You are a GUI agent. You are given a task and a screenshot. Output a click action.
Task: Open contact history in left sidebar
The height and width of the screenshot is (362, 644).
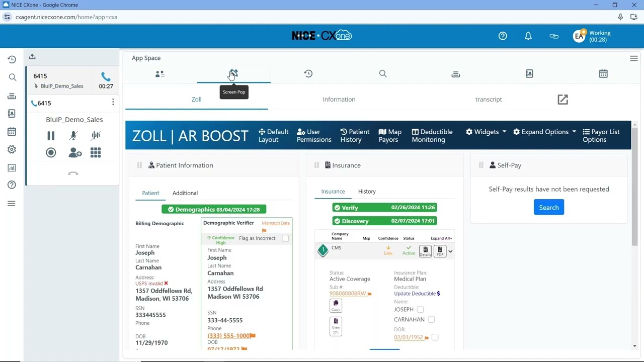(12, 59)
